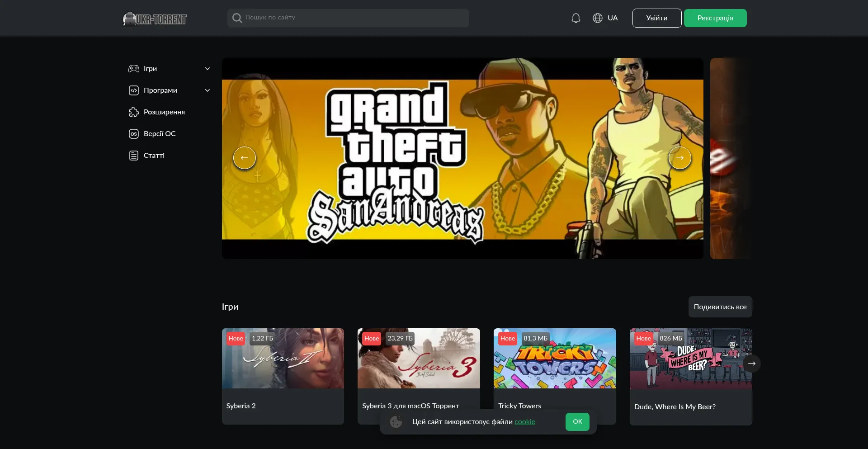This screenshot has width=868, height=449.
Task: Click the OS icon beside Версії ОС
Action: [134, 134]
